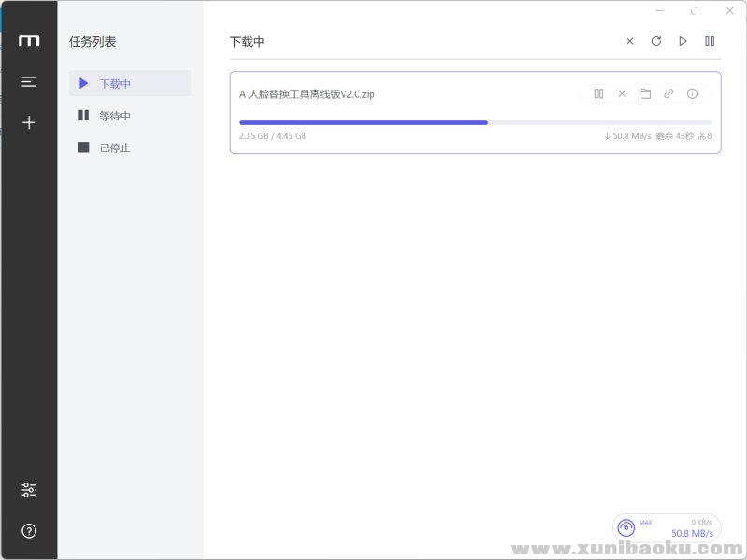Show the 已停止 stopped tasks
The image size is (747, 560).
pos(130,147)
